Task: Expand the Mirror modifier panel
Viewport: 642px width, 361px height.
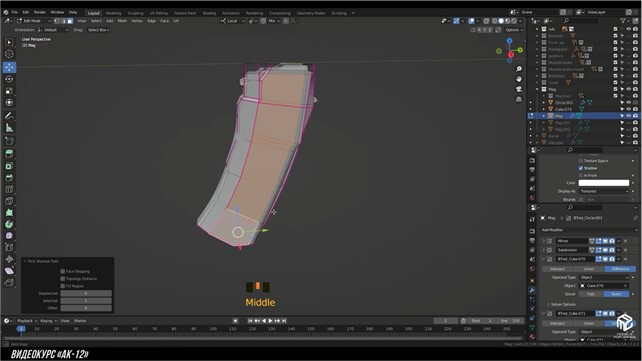Action: [544, 241]
